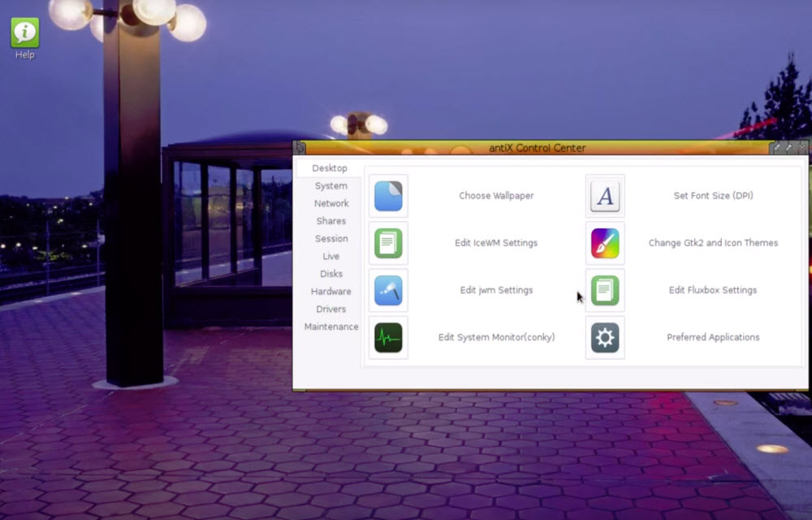Close the antiX Control Center window

(801, 148)
